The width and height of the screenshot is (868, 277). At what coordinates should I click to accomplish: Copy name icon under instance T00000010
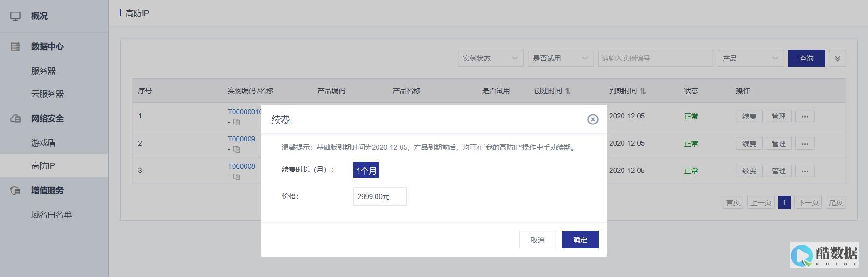pyautogui.click(x=237, y=122)
